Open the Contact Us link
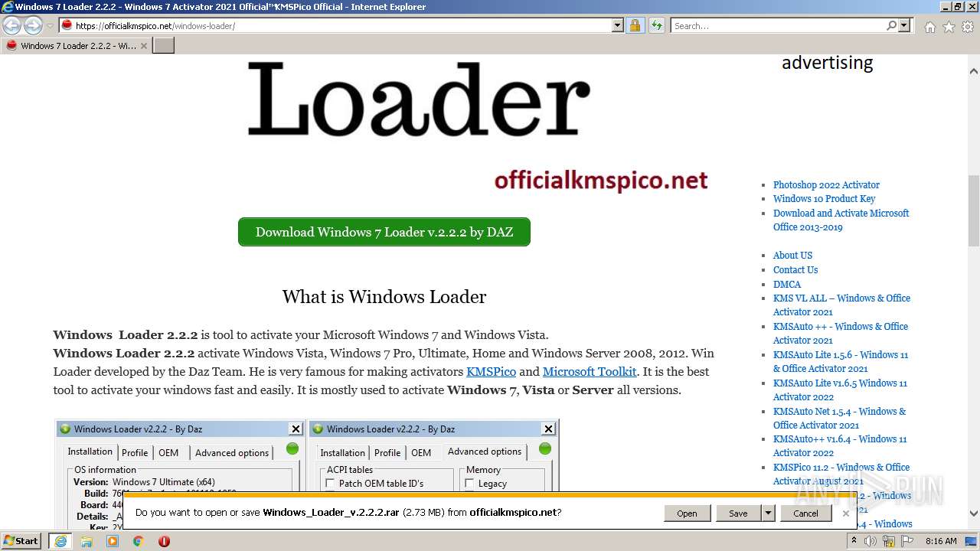Image resolution: width=980 pixels, height=551 pixels. [795, 269]
